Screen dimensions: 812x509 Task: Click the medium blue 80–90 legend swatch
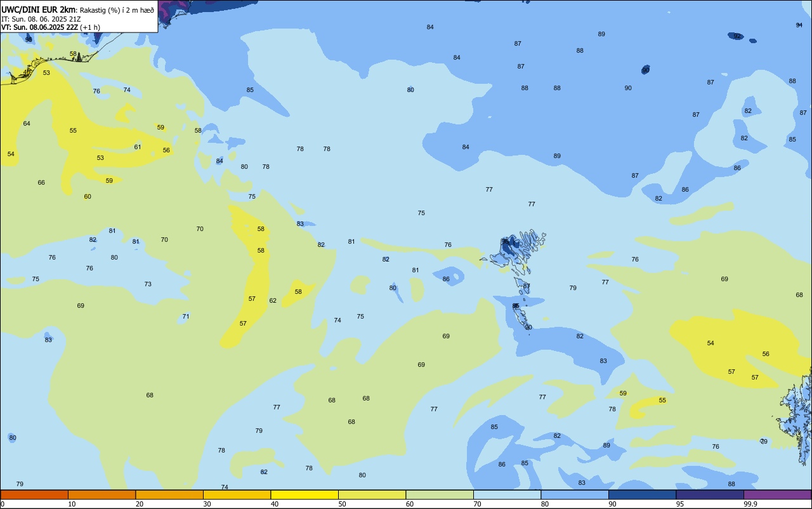[x=575, y=494]
